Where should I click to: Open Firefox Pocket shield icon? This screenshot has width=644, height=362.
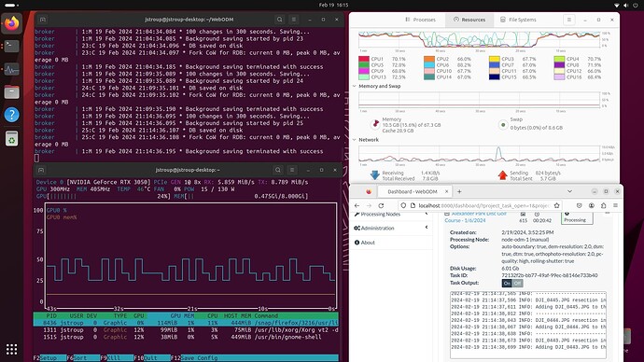click(x=579, y=205)
